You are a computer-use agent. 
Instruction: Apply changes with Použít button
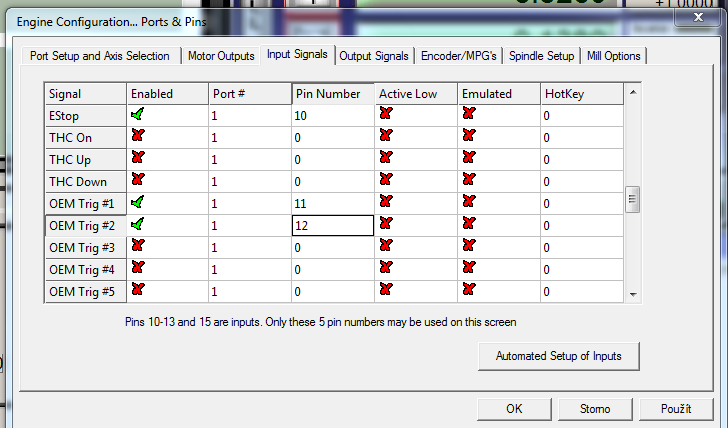(x=676, y=409)
